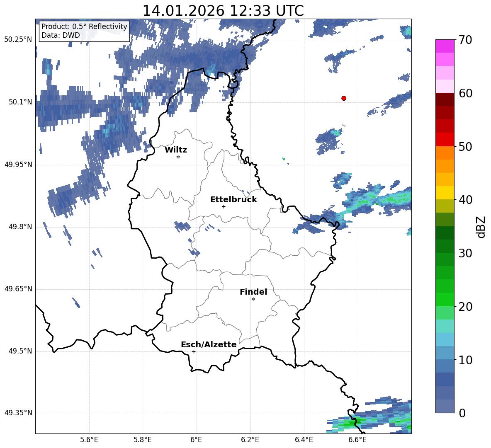Viewport: 491px width, 448px height.
Task: Click the dark red colorbar band below 60
Action: pyautogui.click(x=445, y=99)
